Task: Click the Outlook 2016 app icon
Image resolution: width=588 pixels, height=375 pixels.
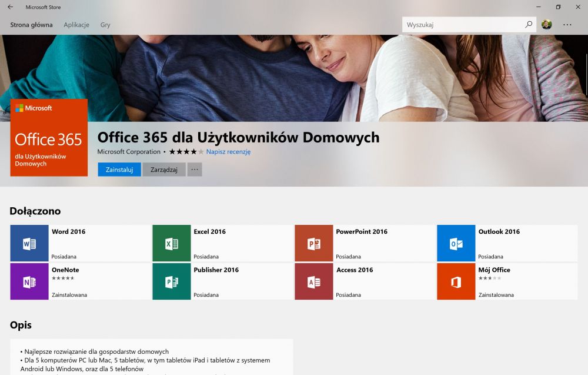Action: (456, 243)
